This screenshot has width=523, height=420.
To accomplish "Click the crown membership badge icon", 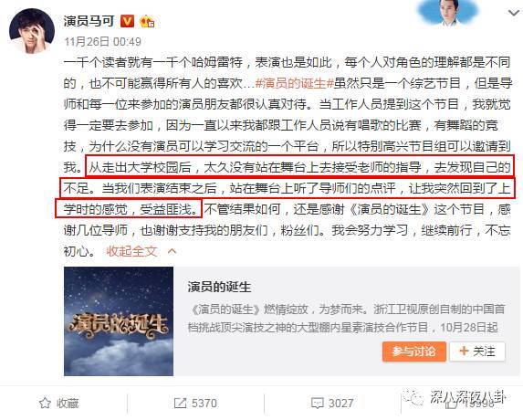I will click(147, 21).
